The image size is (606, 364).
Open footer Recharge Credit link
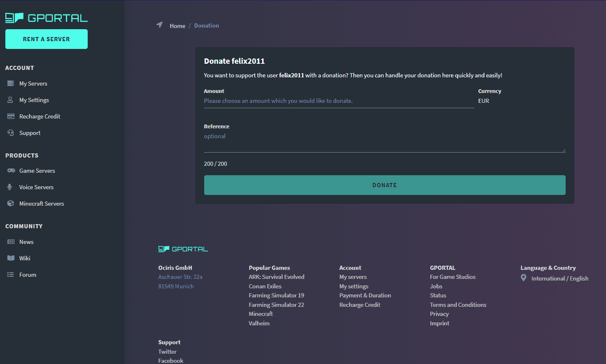(360, 305)
